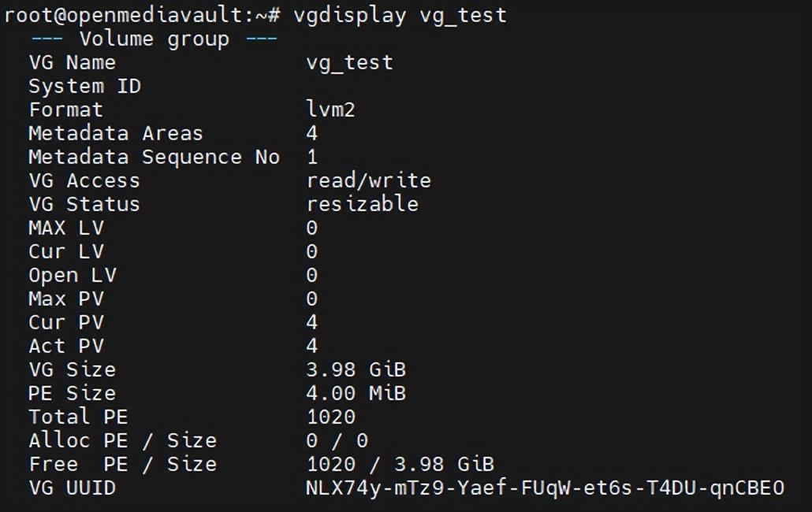812x512 pixels.
Task: Click the Metadata Sequence No label
Action: pyautogui.click(x=155, y=158)
